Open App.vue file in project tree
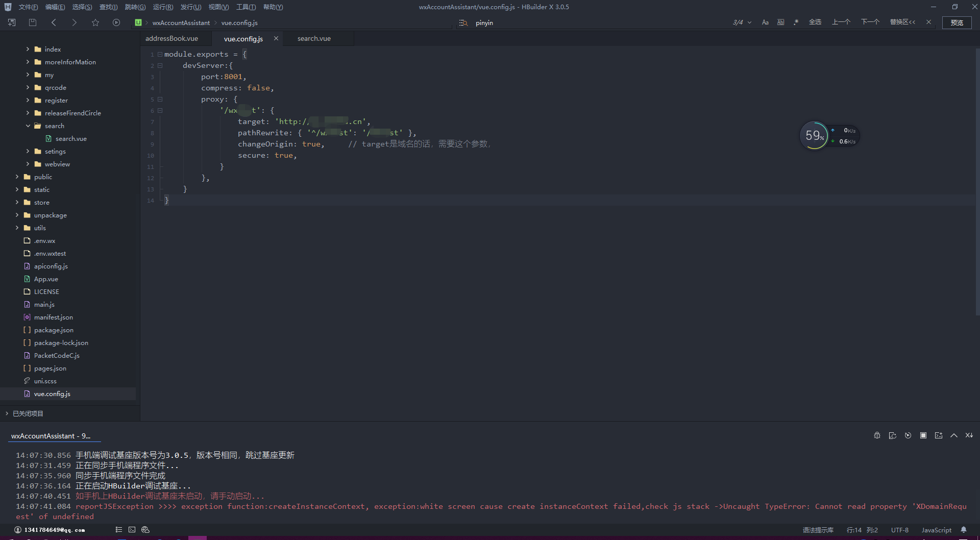 pyautogui.click(x=46, y=279)
